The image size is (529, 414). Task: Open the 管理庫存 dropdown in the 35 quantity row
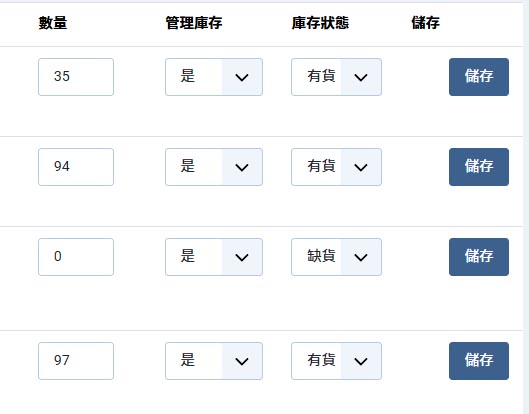click(214, 77)
